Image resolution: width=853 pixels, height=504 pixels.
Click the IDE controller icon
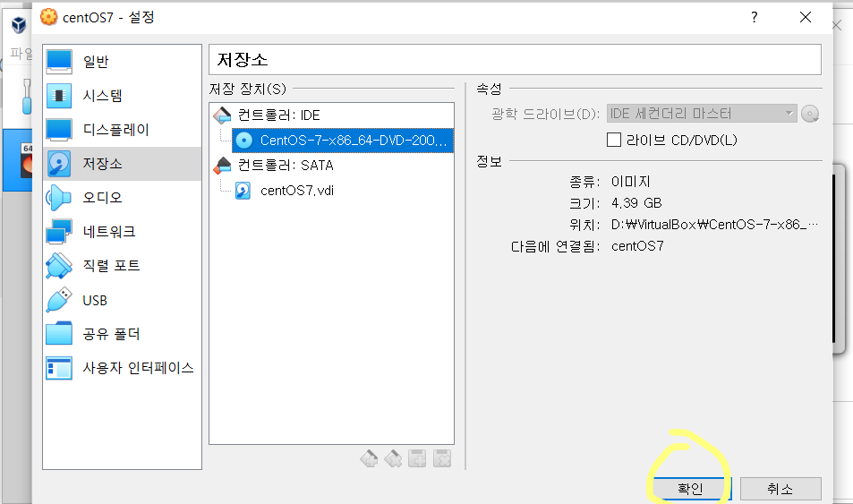tap(222, 115)
